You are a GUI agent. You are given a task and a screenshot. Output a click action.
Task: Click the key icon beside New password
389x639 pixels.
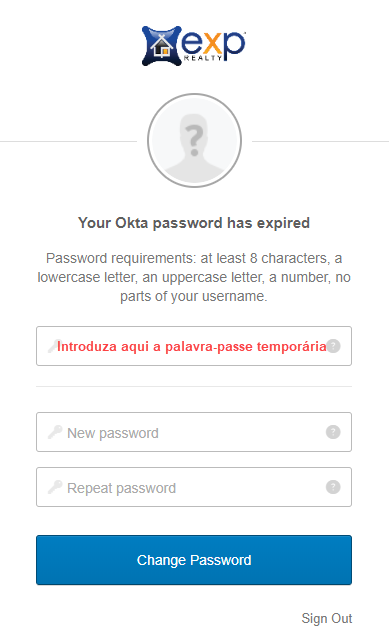55,432
